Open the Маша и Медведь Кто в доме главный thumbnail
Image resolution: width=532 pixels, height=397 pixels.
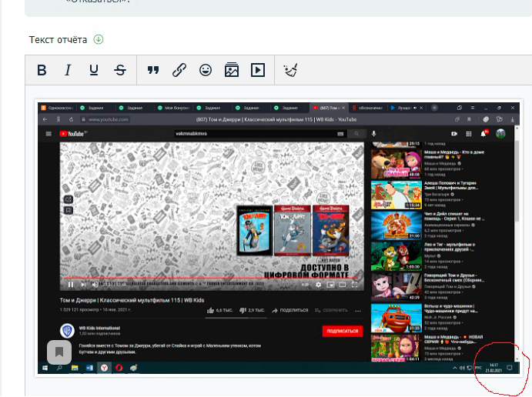(396, 165)
